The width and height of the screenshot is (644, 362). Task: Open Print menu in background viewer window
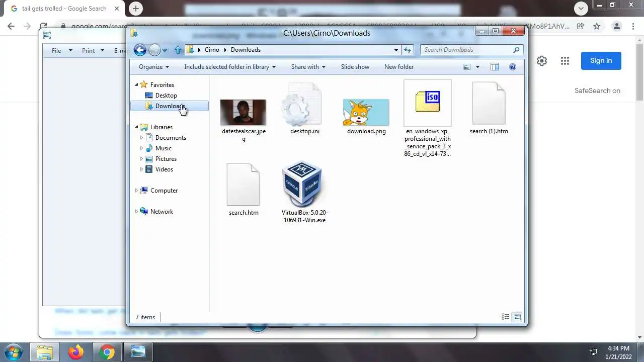click(93, 50)
